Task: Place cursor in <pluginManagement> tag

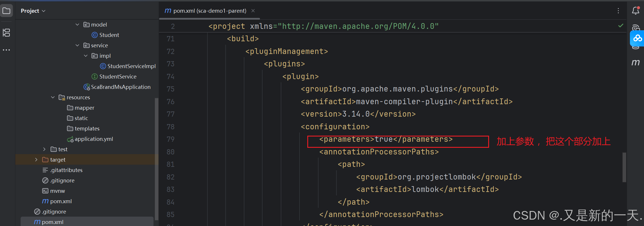Action: [287, 51]
